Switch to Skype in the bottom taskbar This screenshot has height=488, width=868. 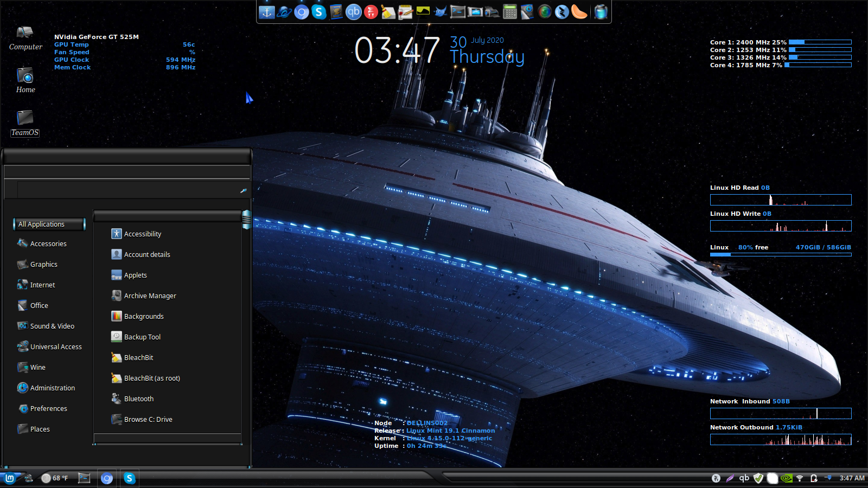(x=129, y=478)
